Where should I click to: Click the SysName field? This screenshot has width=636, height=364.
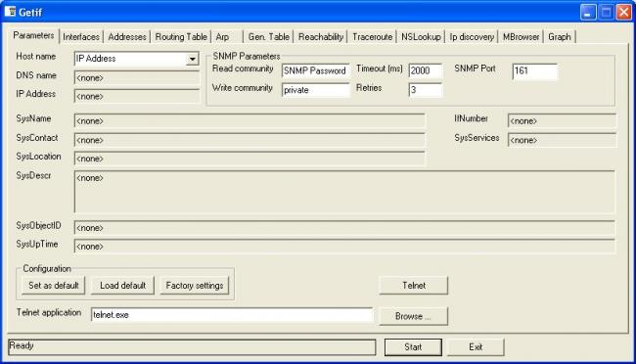point(250,121)
